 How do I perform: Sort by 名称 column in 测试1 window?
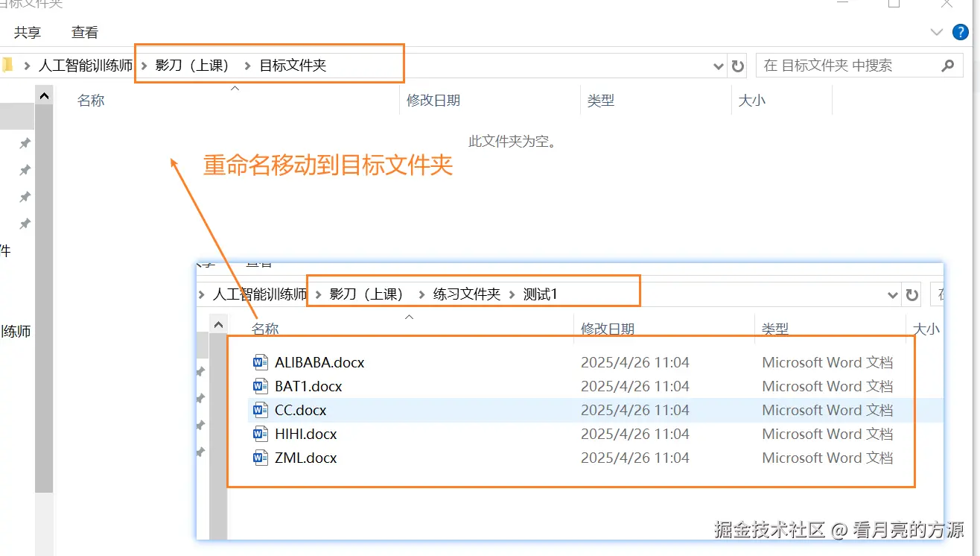pyautogui.click(x=265, y=329)
